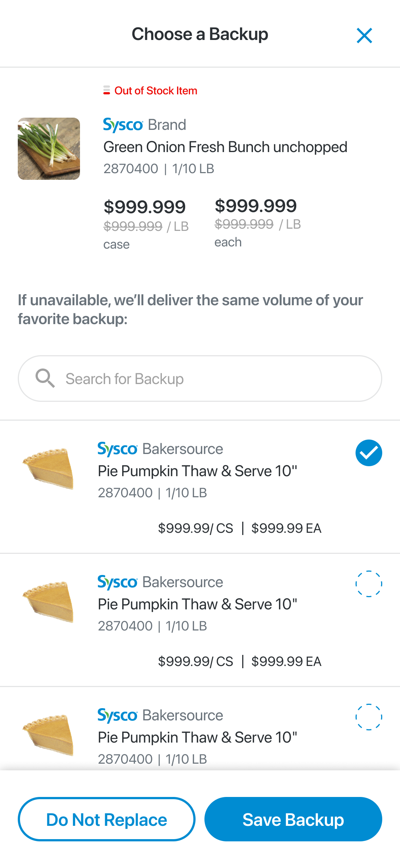Tap the first pumpkin pie image

tap(49, 468)
